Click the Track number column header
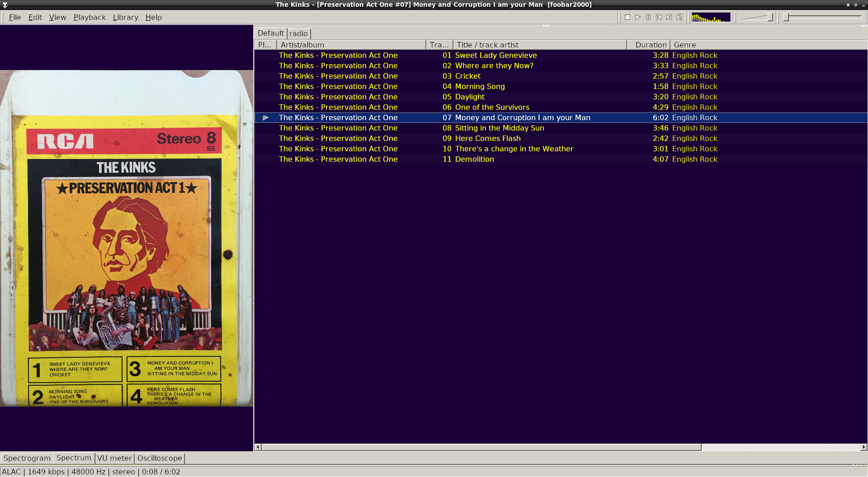 pyautogui.click(x=439, y=45)
